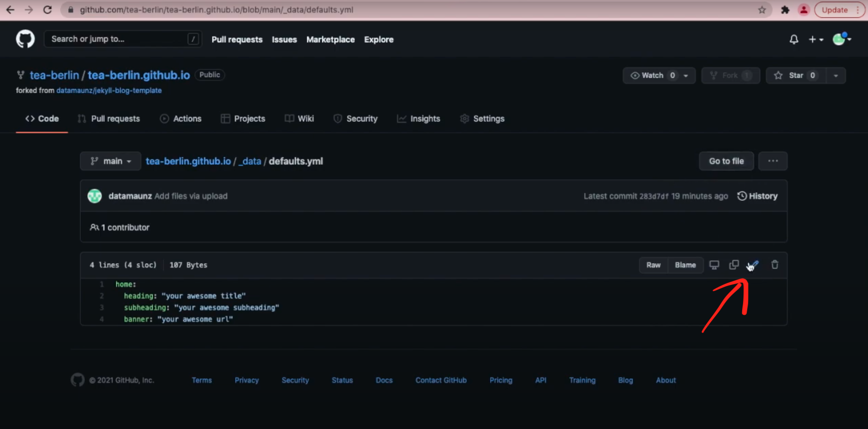
Task: Switch to the repository Pull requests tab
Action: coord(109,119)
